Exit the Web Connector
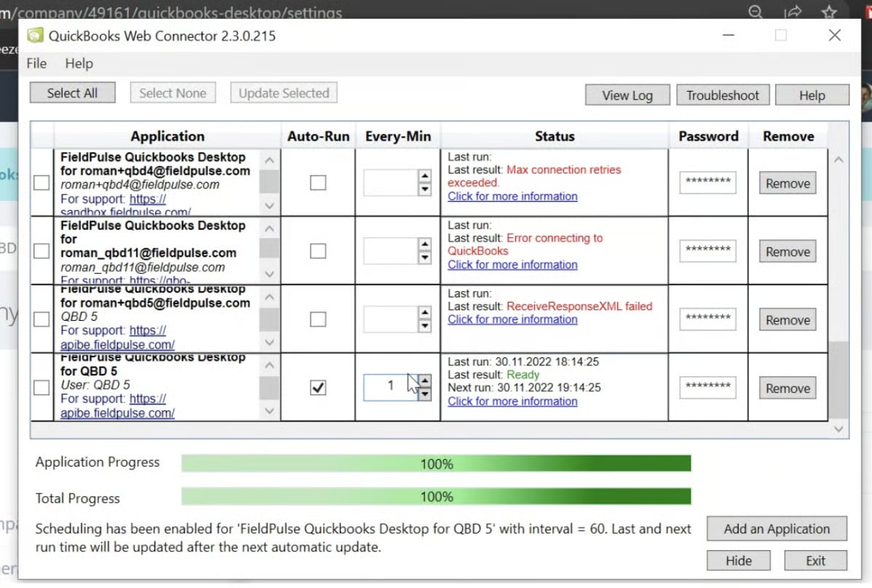This screenshot has width=872, height=588. point(815,561)
